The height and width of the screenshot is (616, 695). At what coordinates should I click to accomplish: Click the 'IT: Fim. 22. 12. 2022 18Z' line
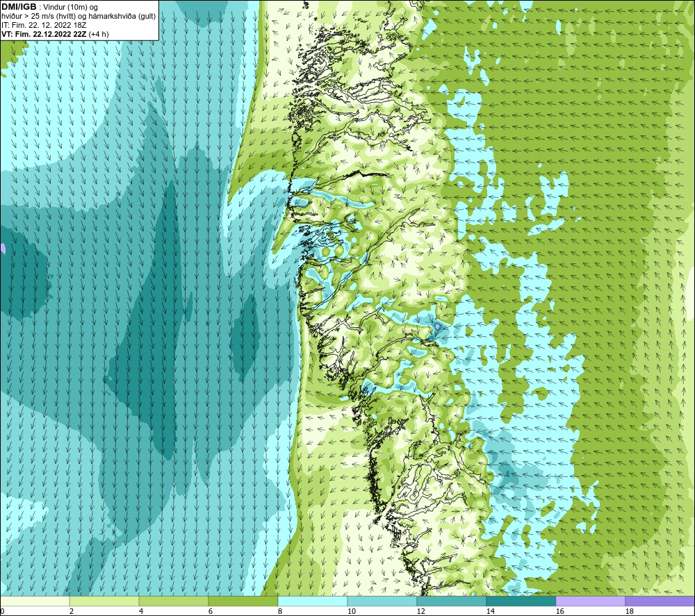click(x=44, y=25)
